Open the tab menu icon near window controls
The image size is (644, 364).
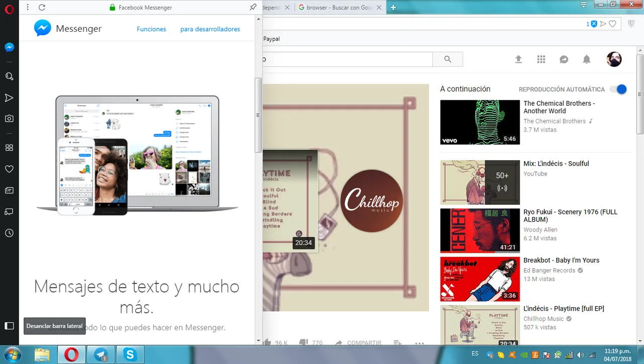584,5
